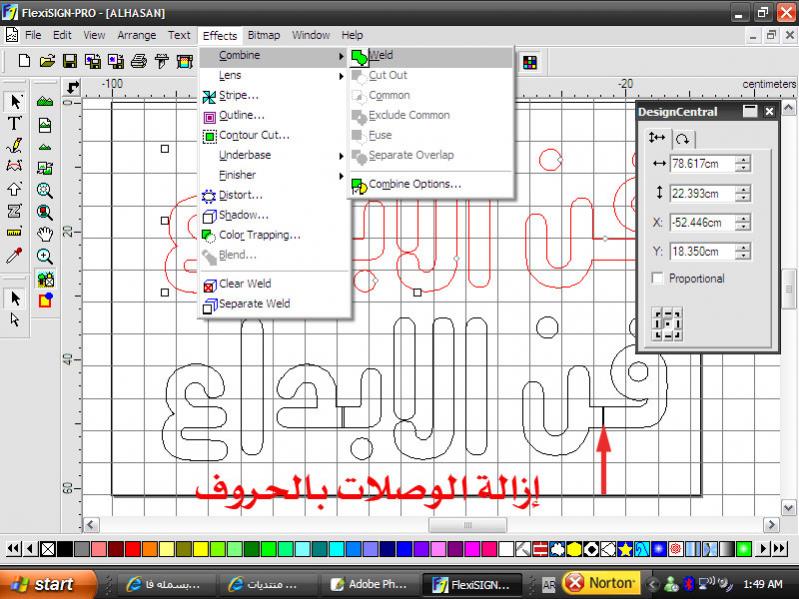Click the New document icon

24,62
